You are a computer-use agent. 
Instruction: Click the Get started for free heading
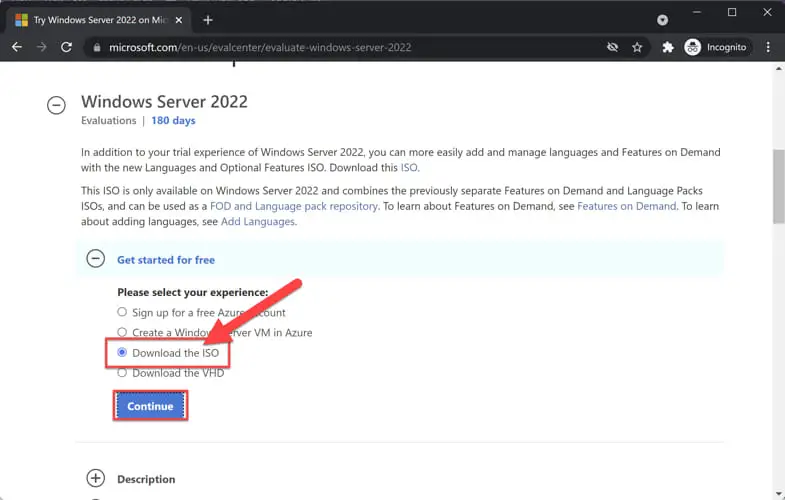pos(166,260)
